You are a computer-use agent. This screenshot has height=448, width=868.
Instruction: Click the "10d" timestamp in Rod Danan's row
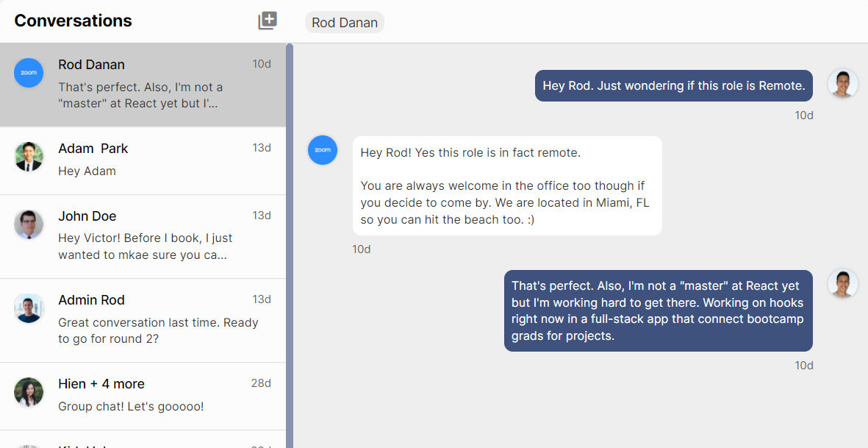pos(262,64)
